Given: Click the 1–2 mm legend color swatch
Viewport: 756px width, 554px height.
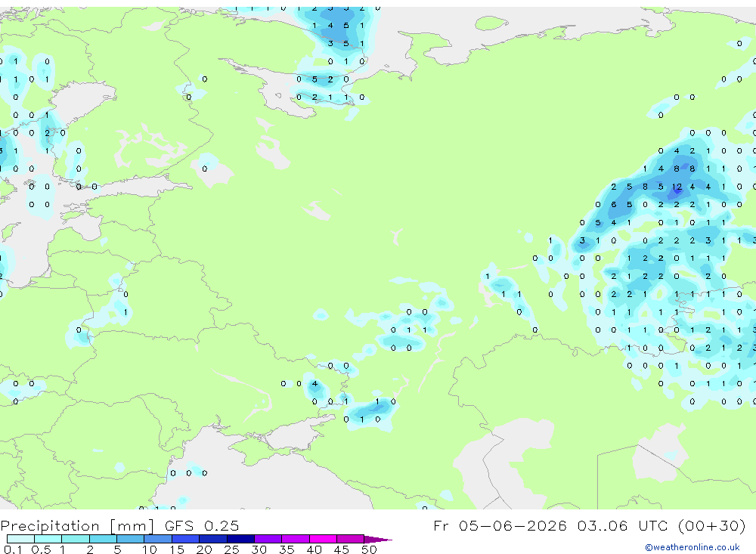Looking at the screenshot, I should pyautogui.click(x=75, y=539).
